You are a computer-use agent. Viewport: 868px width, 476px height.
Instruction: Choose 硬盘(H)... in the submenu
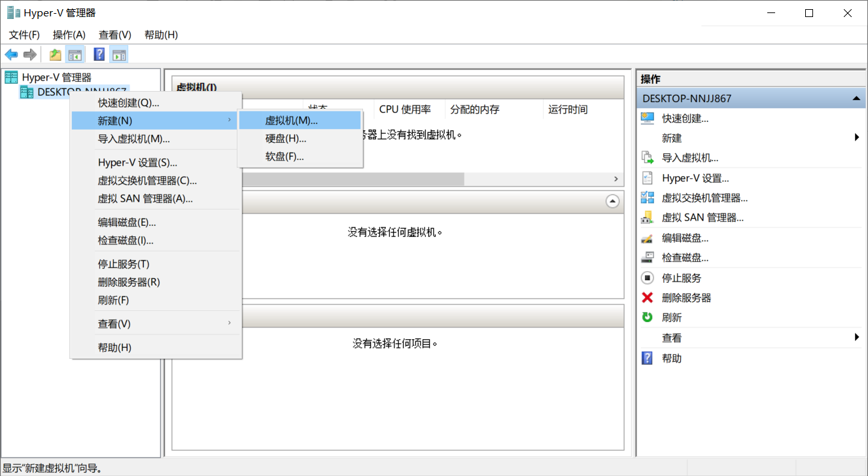(x=286, y=139)
